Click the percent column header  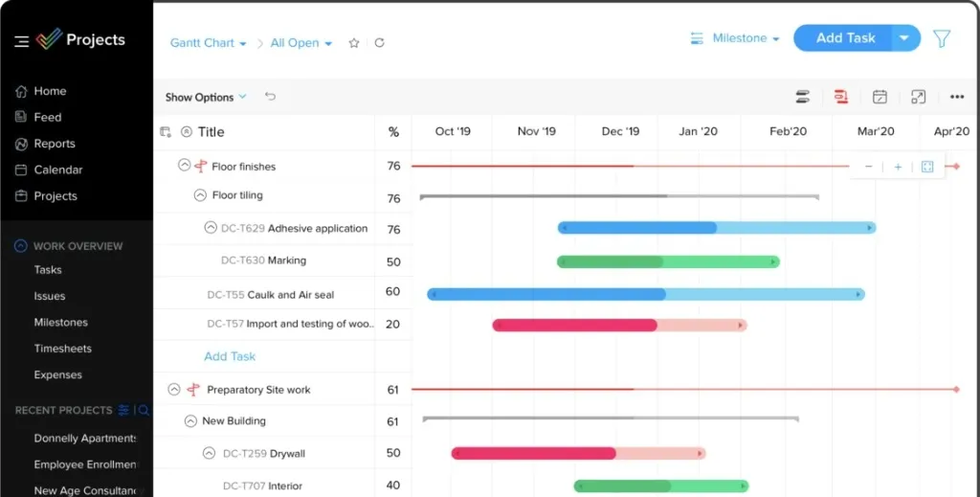[x=393, y=132]
